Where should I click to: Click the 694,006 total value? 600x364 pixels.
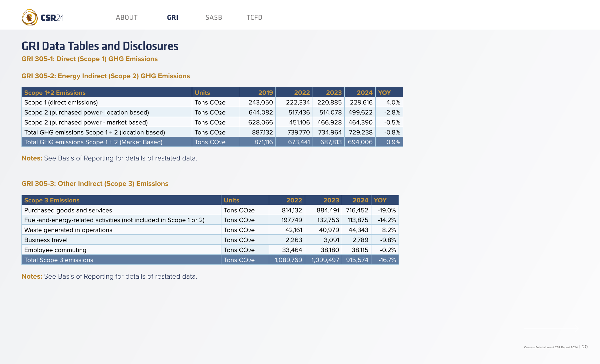360,142
